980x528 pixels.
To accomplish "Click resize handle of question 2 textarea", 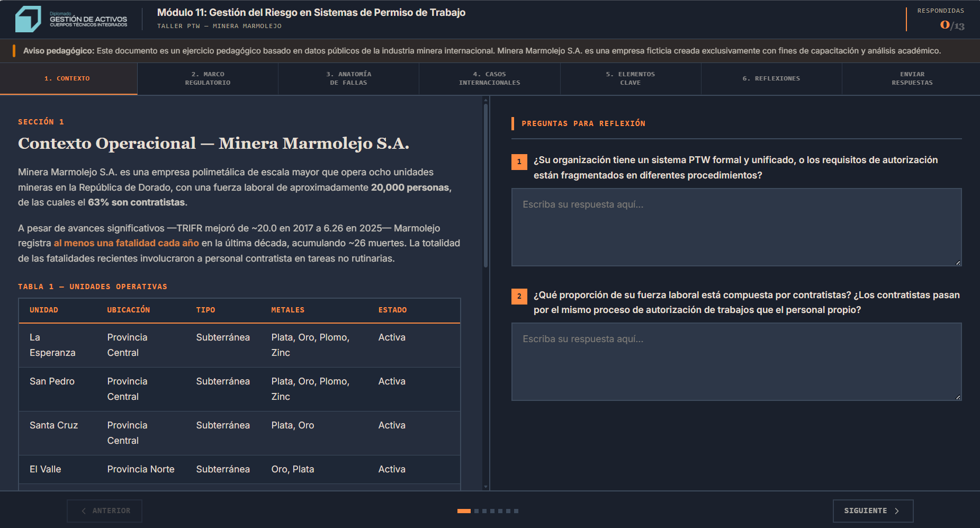I will (958, 397).
